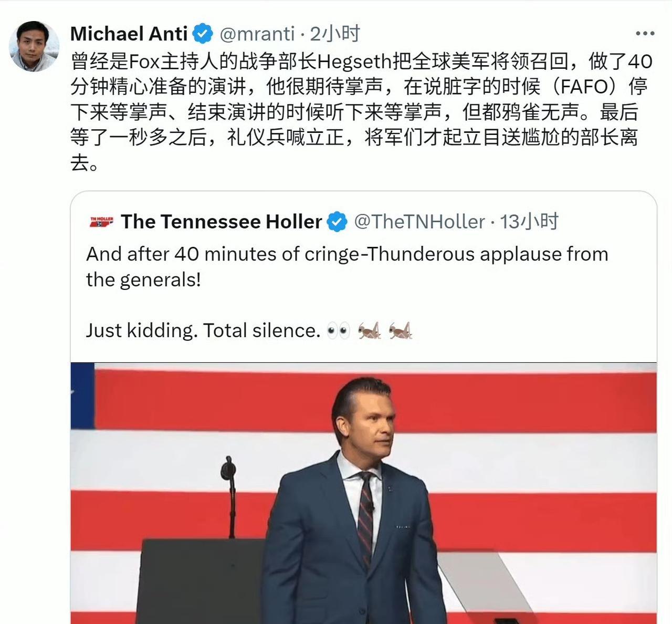672x624 pixels.
Task: Open the 2小时 tweet timestamp
Action: [x=335, y=34]
